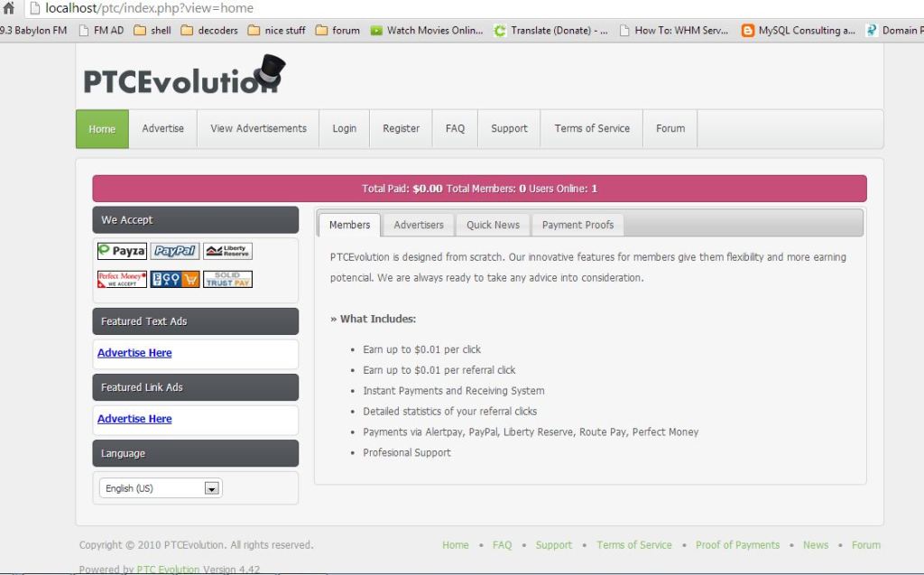Viewport: 924px width, 575px height.
Task: Click Advertise Here under Featured Text Ads
Action: pyautogui.click(x=134, y=353)
